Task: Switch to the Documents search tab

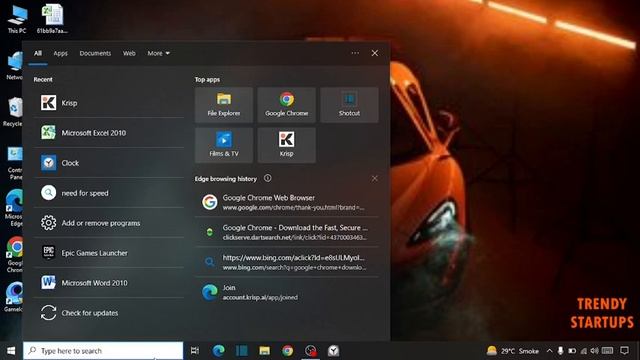Action: pyautogui.click(x=95, y=53)
